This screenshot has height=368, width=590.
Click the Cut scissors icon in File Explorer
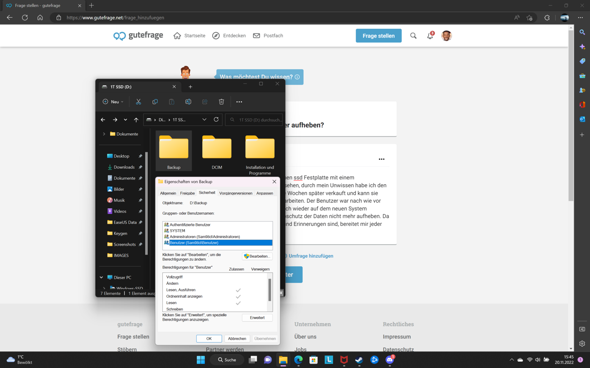[x=138, y=102]
